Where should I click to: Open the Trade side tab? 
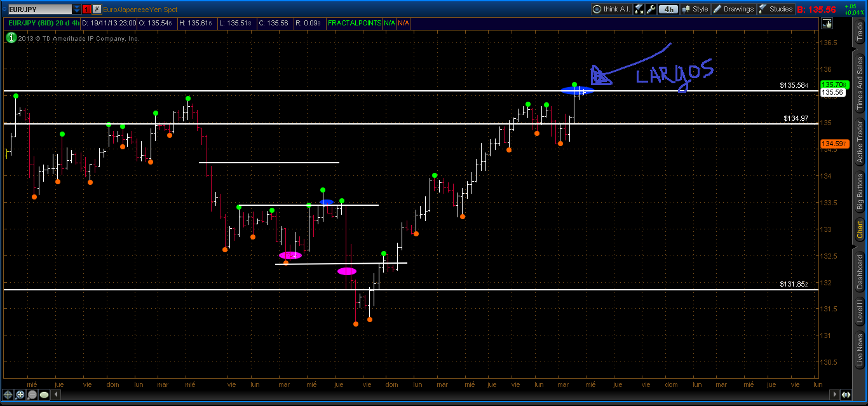point(860,30)
